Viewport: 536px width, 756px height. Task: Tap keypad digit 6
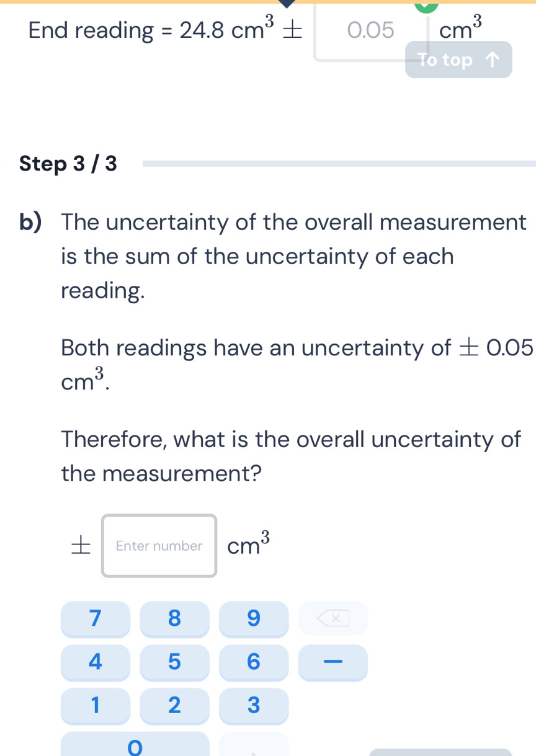pos(253,662)
